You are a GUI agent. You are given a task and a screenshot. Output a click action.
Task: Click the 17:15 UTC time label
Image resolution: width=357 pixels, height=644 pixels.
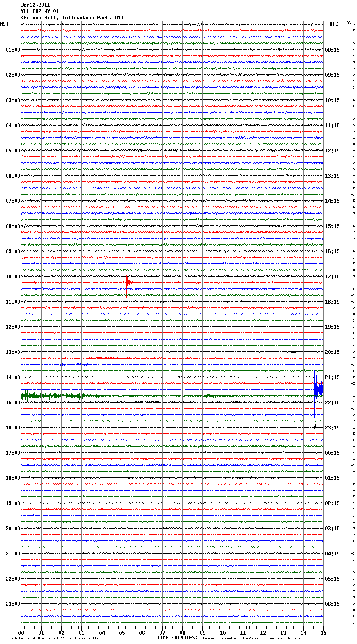click(x=332, y=277)
